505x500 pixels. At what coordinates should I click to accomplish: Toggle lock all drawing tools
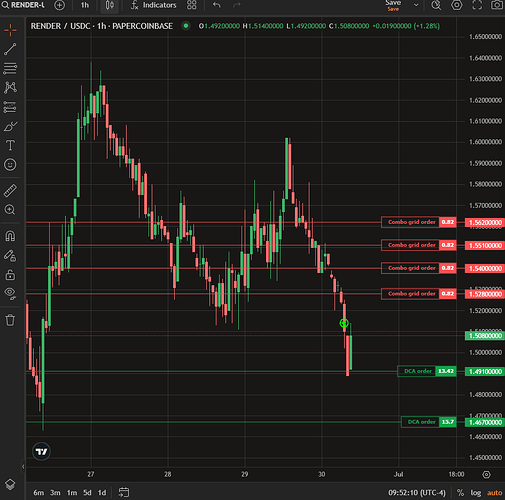pos(10,275)
